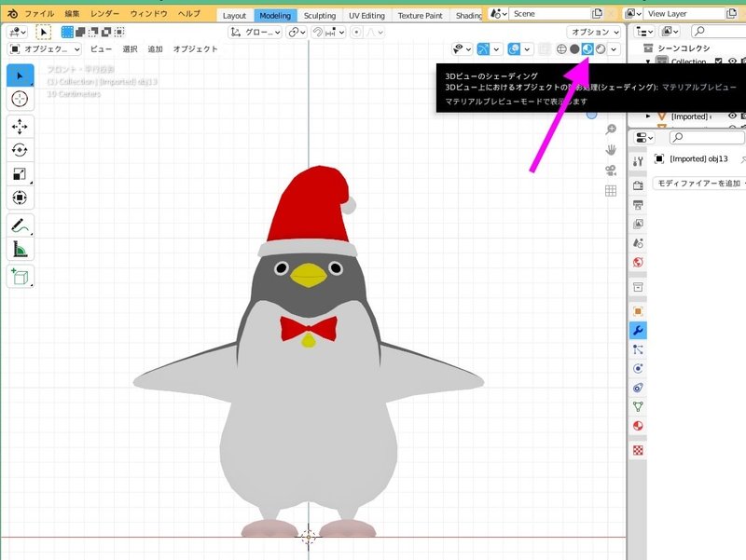Uncheck the Collection exclude checkbox in outliner
Image resolution: width=746 pixels, height=560 pixels.
tap(719, 61)
